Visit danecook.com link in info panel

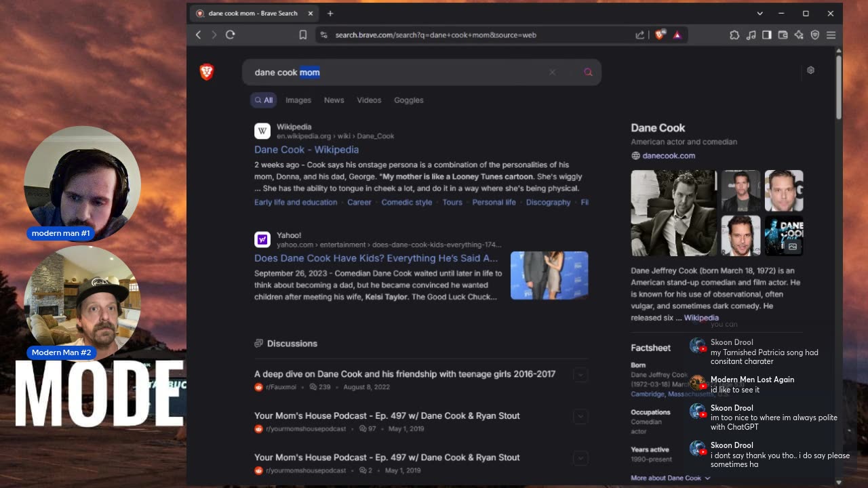coord(669,156)
